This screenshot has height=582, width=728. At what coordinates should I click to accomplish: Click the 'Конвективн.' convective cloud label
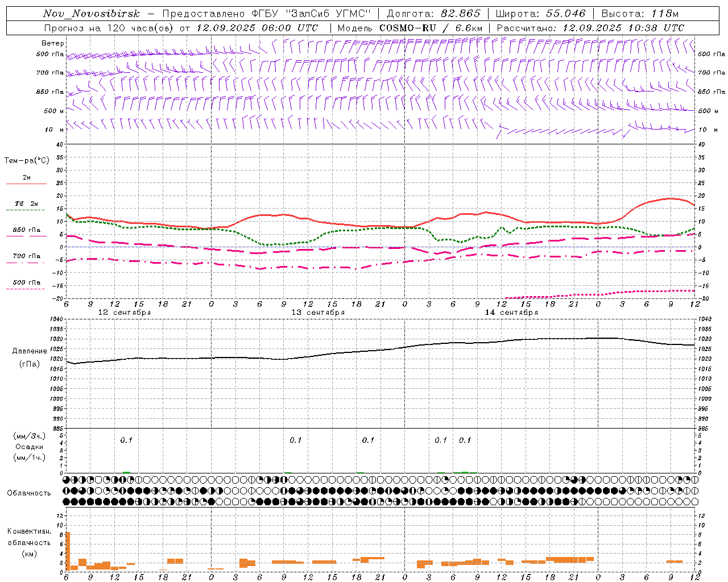pyautogui.click(x=30, y=531)
